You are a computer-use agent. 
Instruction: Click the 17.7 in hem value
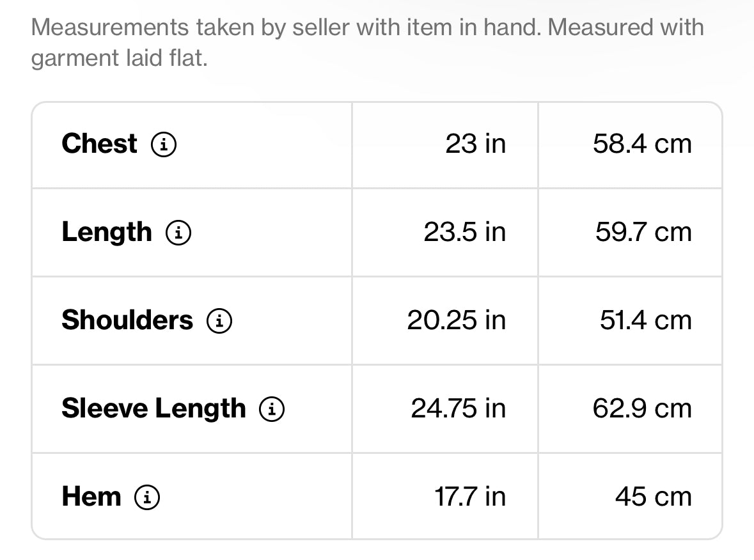coord(470,497)
